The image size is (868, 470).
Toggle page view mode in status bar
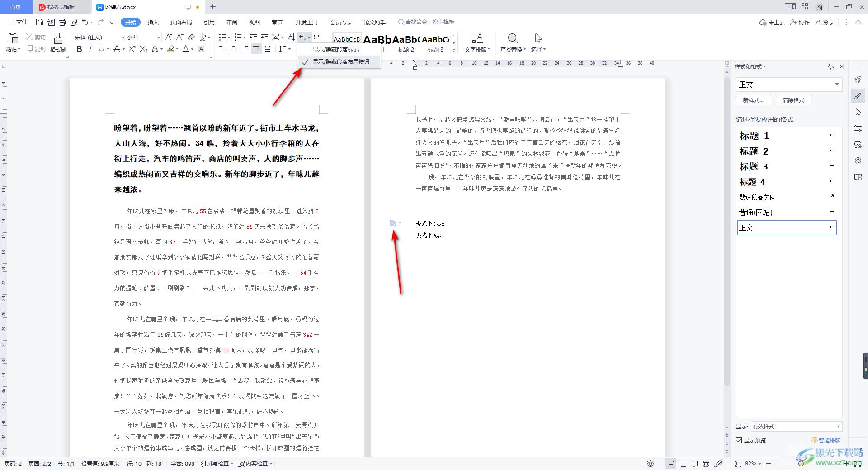pos(671,464)
